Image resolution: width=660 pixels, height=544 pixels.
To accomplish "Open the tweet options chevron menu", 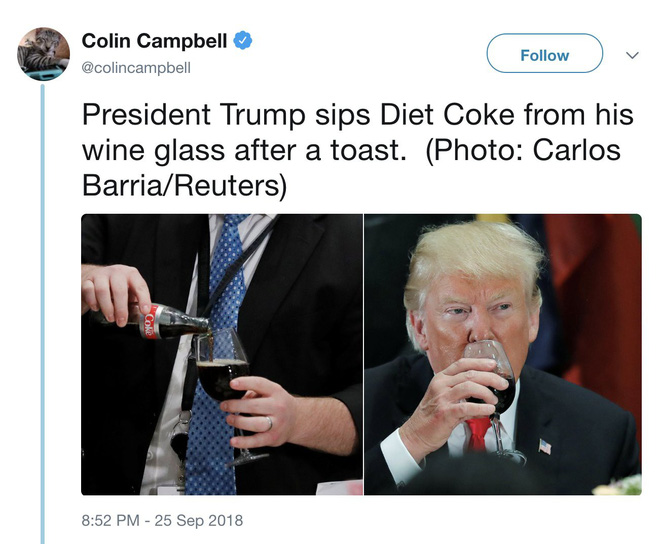I will (x=632, y=55).
